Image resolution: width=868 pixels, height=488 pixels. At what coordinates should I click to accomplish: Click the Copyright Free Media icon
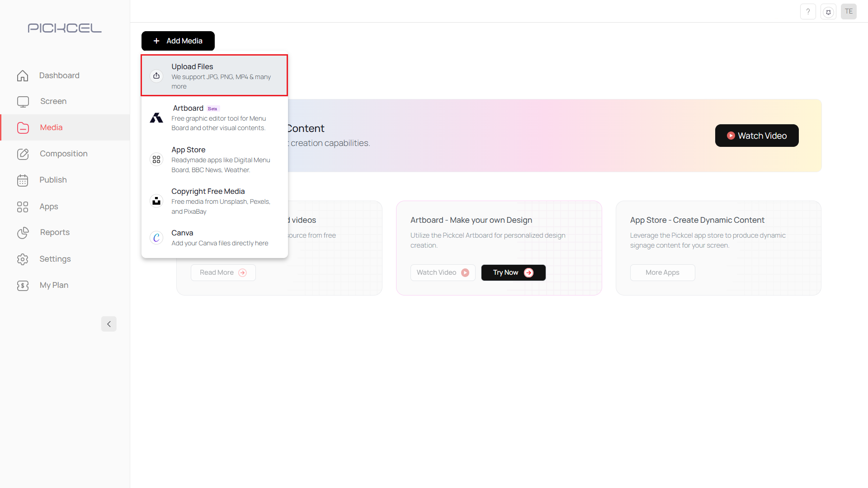coord(156,201)
